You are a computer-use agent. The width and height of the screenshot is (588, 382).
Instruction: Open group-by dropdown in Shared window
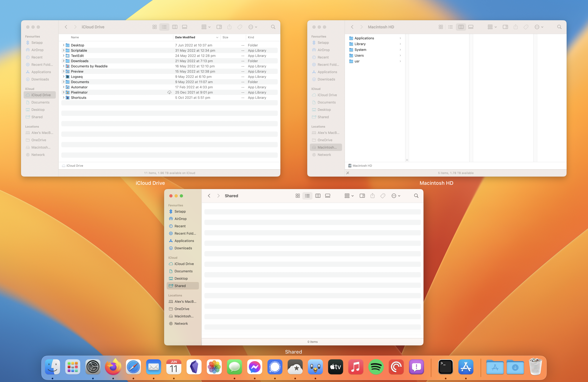(349, 196)
